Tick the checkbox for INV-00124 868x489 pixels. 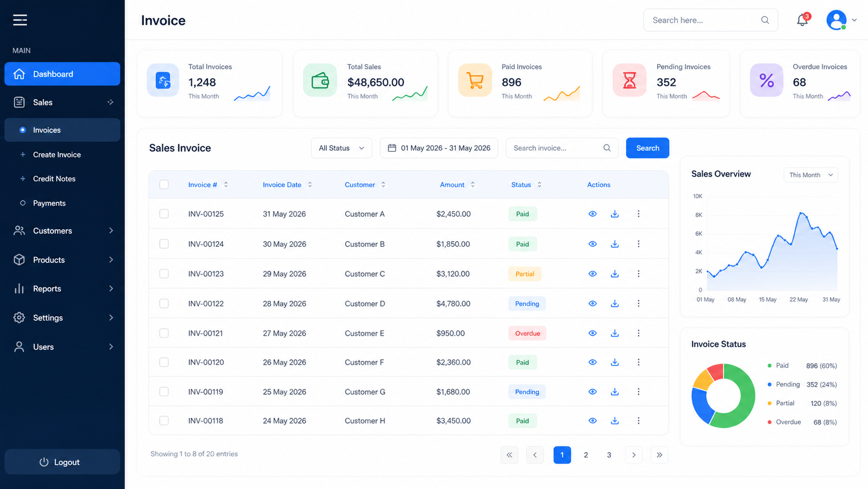click(x=164, y=244)
